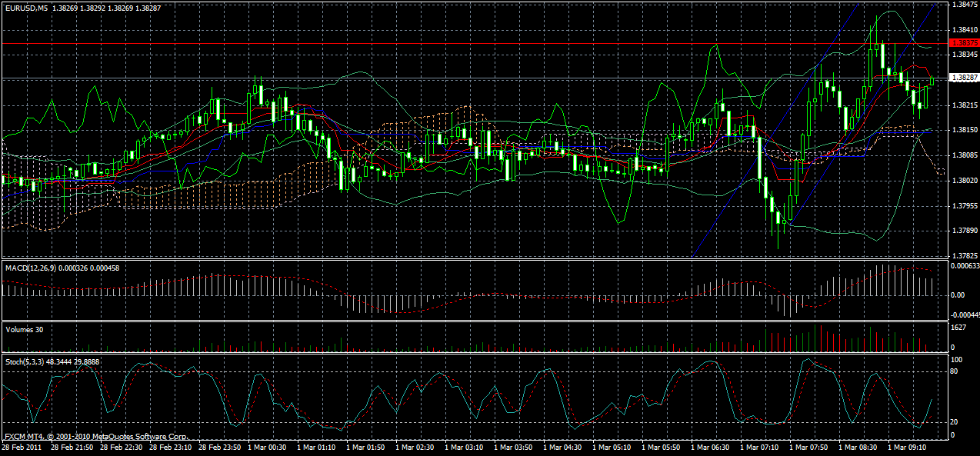Viewport: 980px width, 456px height.
Task: Click the 28 Feb 2011 time label
Action: [x=22, y=447]
